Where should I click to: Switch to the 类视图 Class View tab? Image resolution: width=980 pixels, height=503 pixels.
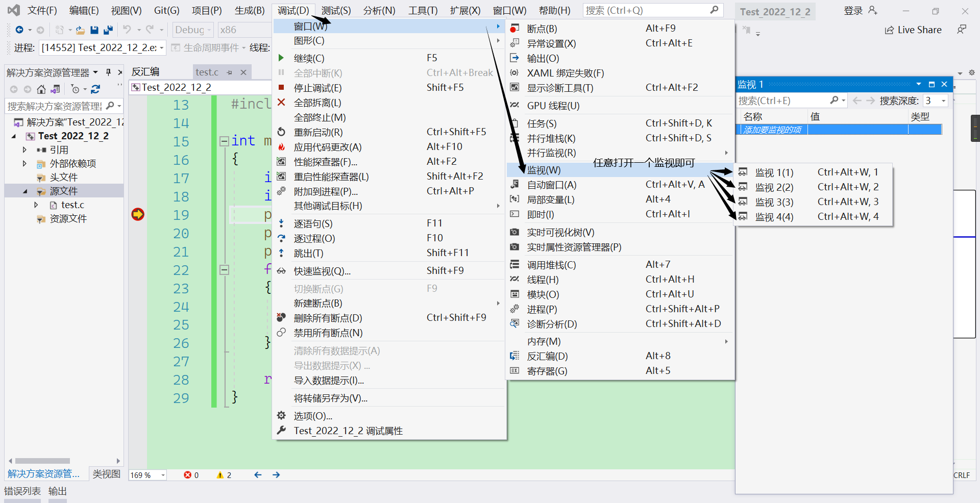point(106,474)
